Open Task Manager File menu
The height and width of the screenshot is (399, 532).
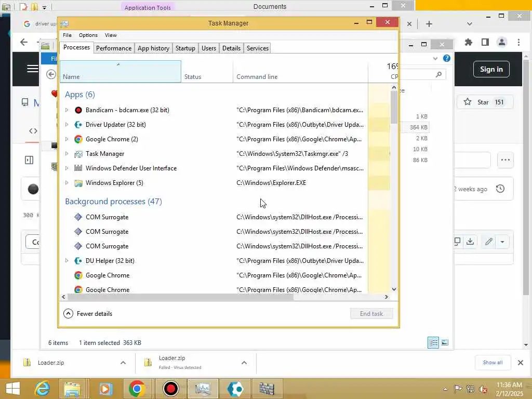click(x=67, y=35)
